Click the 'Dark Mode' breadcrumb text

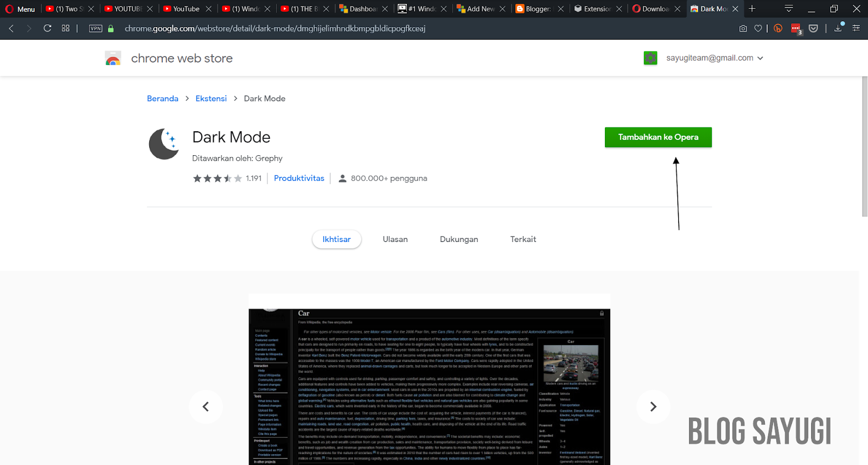coord(265,98)
